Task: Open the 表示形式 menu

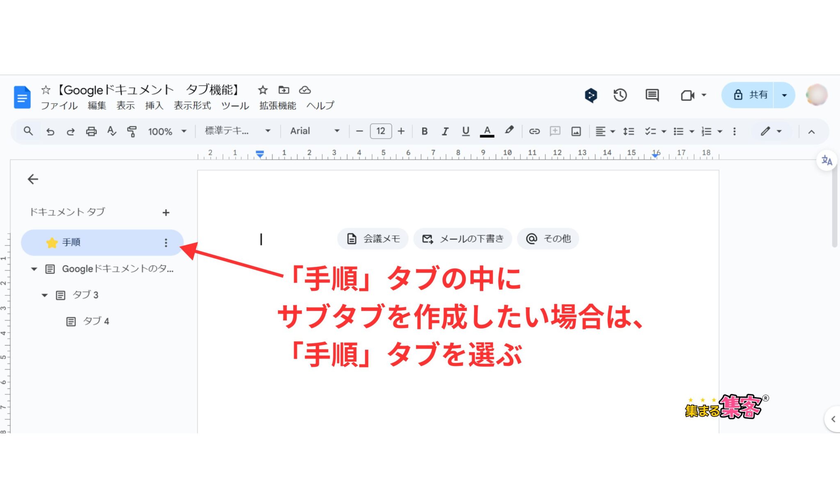Action: coord(192,105)
